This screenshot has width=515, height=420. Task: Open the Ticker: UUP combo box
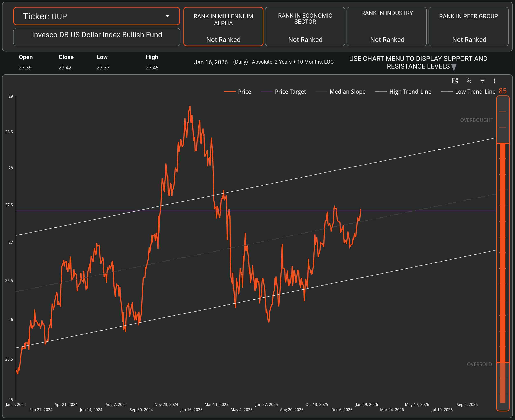[x=96, y=16]
